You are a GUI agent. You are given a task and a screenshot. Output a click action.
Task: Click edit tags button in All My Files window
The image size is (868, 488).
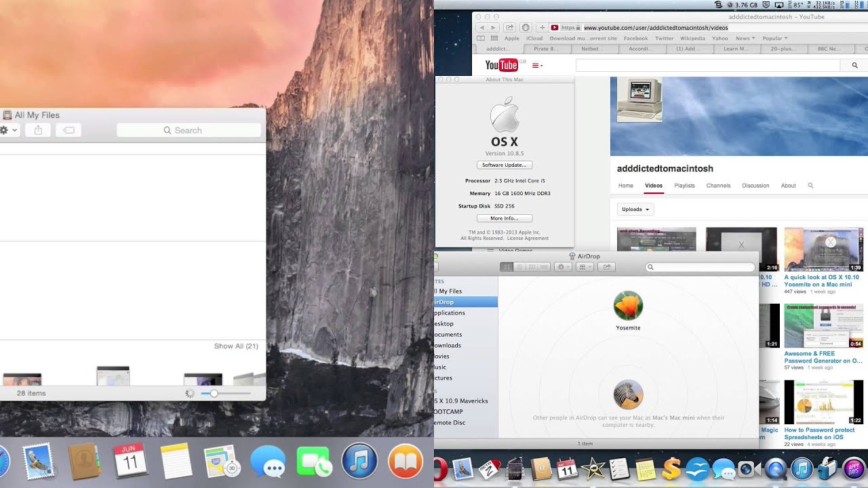click(68, 130)
